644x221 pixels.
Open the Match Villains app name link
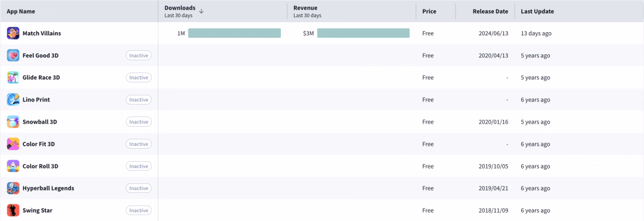42,33
